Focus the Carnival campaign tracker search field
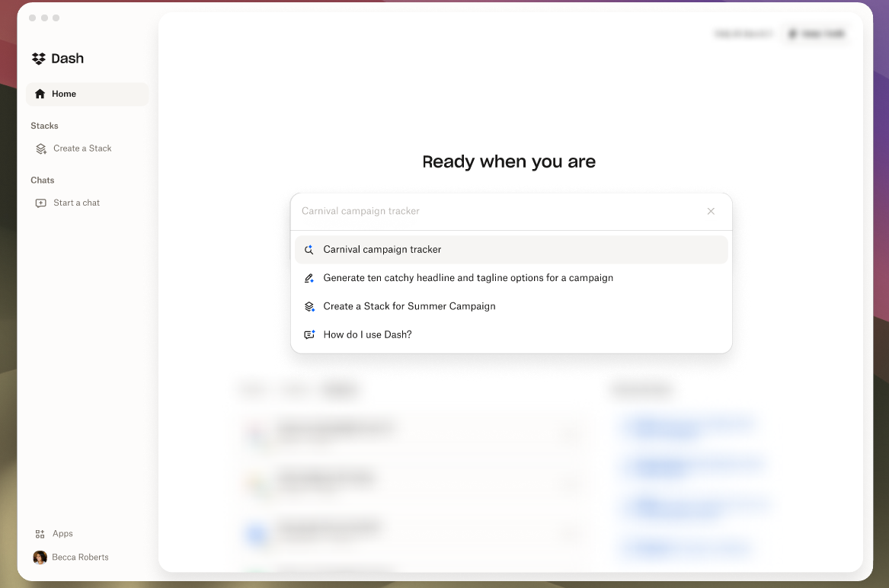Viewport: 889px width, 588px height. click(x=495, y=211)
